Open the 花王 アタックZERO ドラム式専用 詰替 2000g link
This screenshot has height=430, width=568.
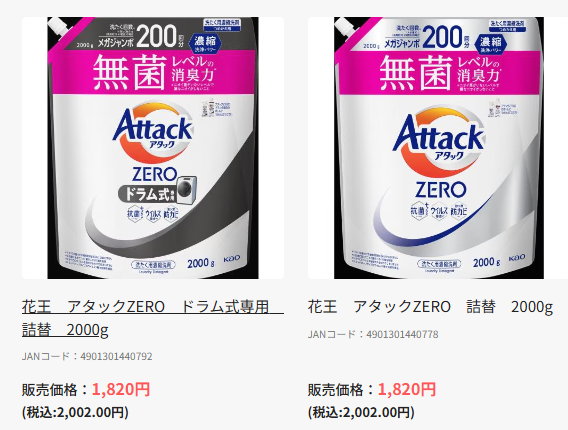coord(153,318)
